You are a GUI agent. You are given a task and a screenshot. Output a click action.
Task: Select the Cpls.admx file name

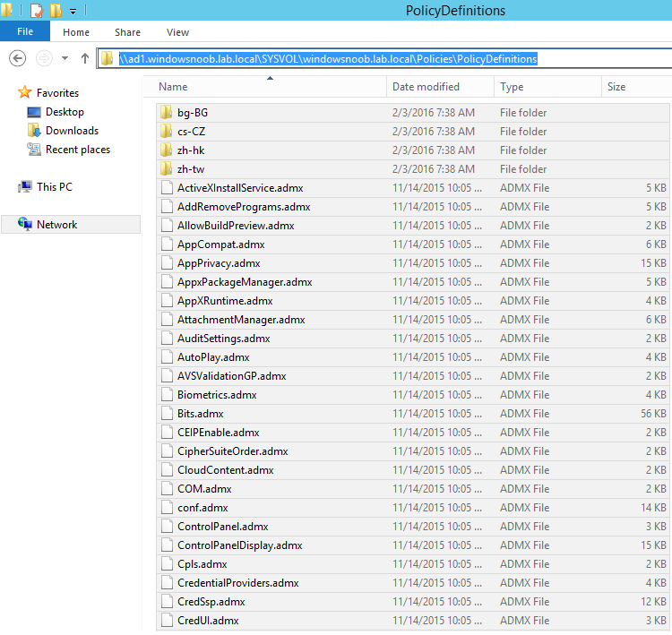point(202,565)
